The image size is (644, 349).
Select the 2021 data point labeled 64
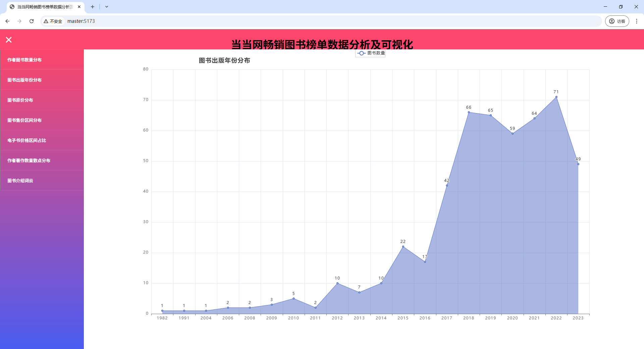coord(534,118)
